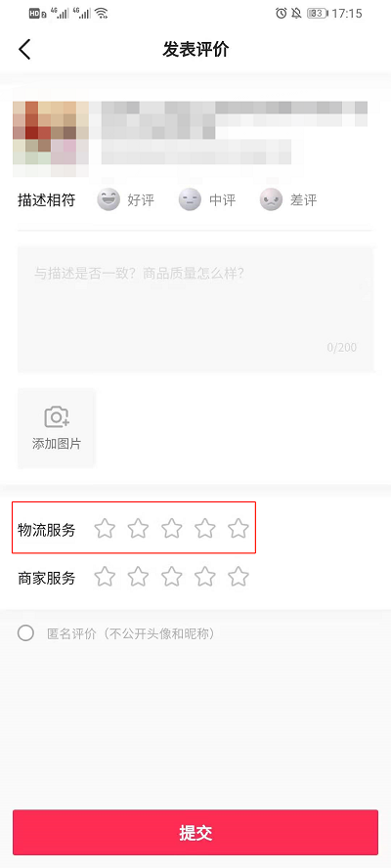
Task: Go back using the top-left arrow
Action: coord(24,49)
